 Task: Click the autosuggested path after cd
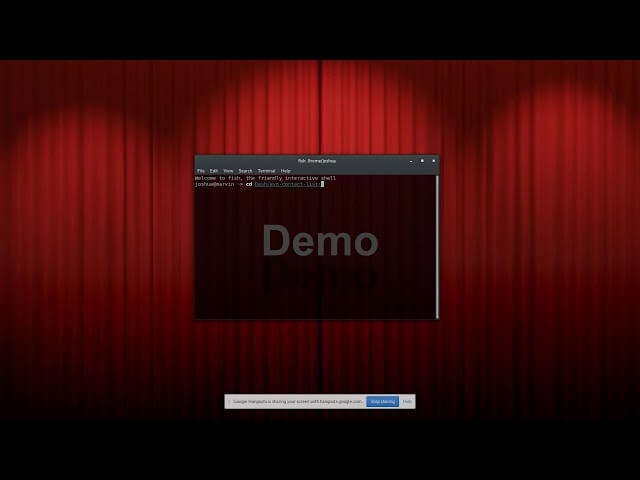[287, 184]
